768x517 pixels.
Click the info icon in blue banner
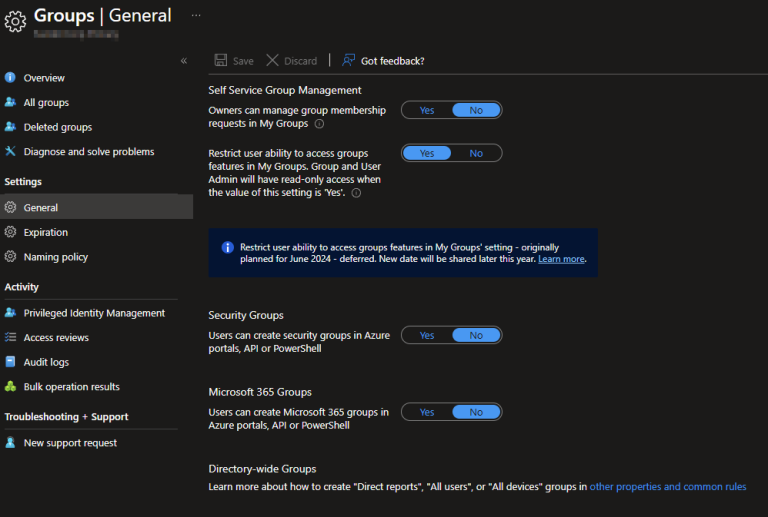click(x=227, y=247)
